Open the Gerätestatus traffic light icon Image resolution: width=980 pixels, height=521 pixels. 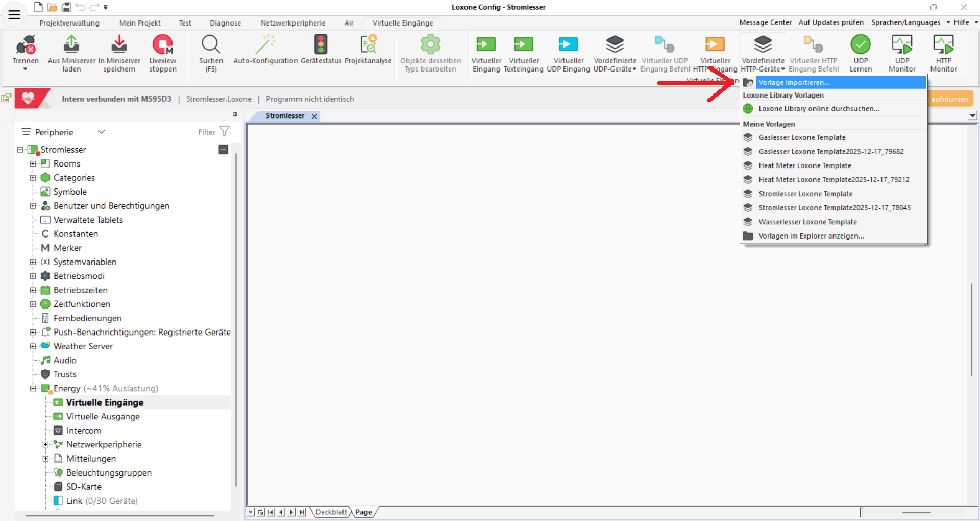pyautogui.click(x=321, y=45)
